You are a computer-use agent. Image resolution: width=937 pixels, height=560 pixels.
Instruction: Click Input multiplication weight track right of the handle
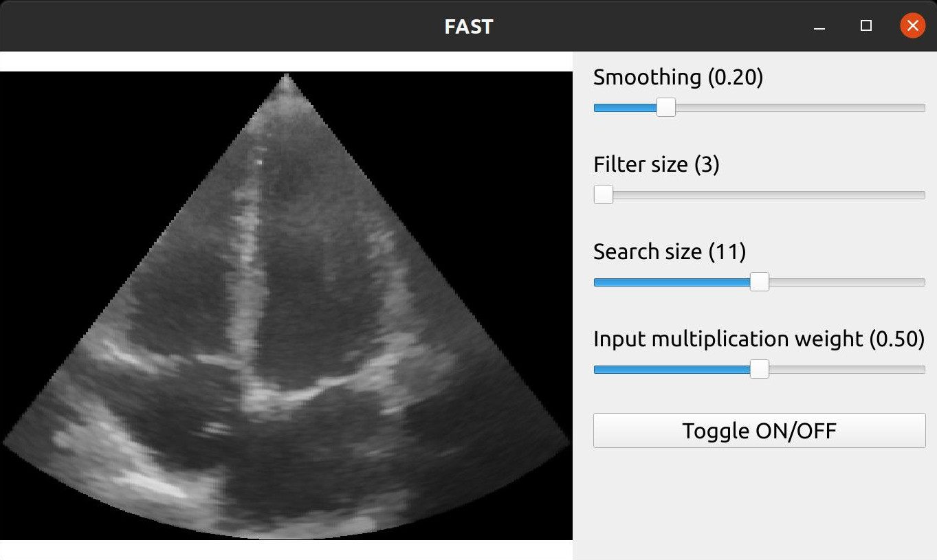pos(846,370)
